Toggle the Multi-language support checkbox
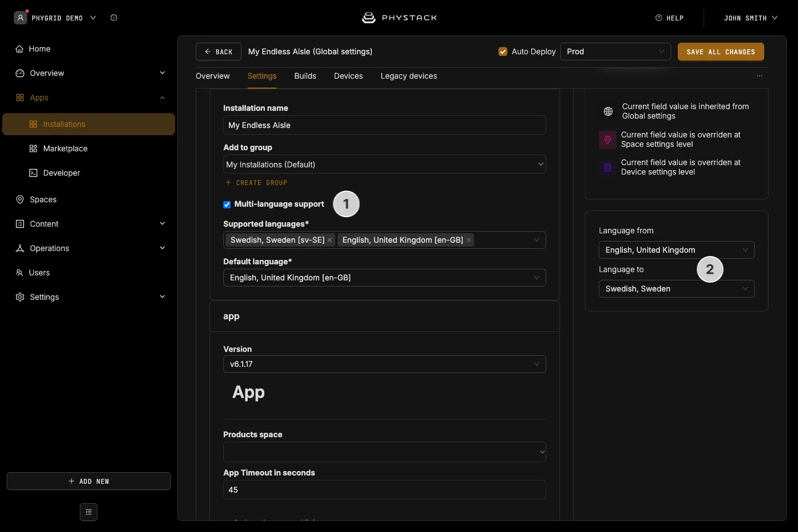 pyautogui.click(x=227, y=204)
